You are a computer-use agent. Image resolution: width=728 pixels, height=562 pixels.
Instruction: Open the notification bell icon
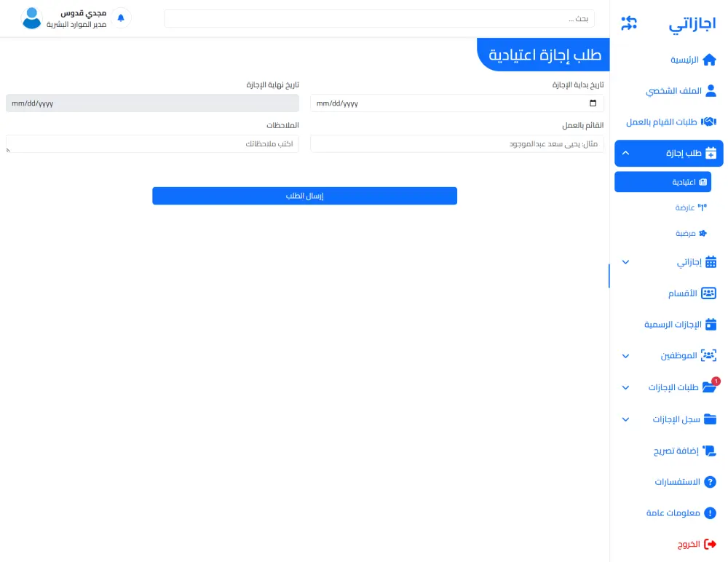(x=121, y=17)
